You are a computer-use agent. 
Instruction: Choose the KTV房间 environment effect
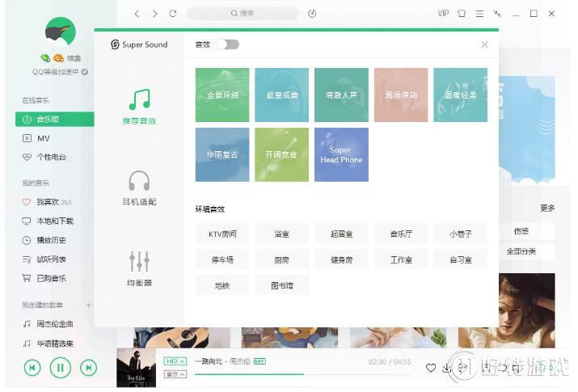222,234
